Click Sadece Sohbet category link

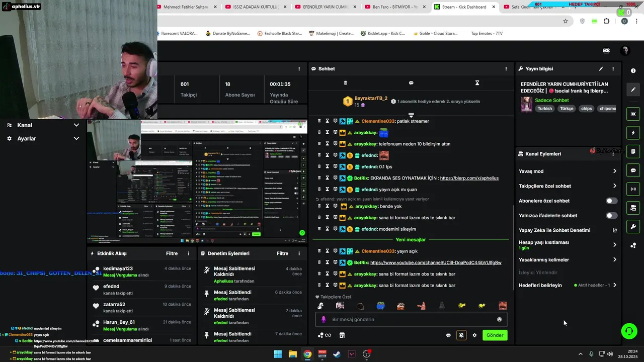tap(551, 100)
